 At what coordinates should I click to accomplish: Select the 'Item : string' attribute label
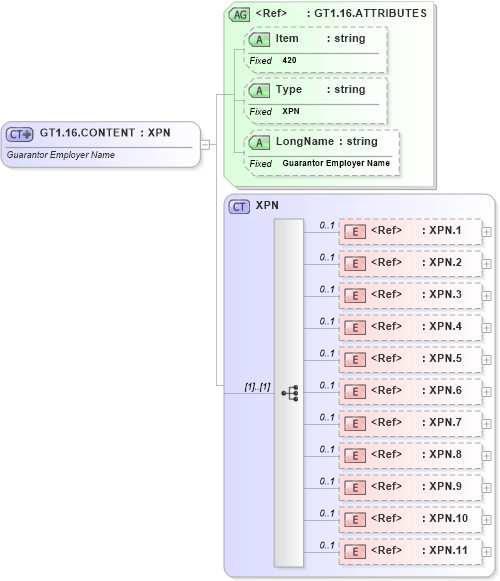pos(320,38)
